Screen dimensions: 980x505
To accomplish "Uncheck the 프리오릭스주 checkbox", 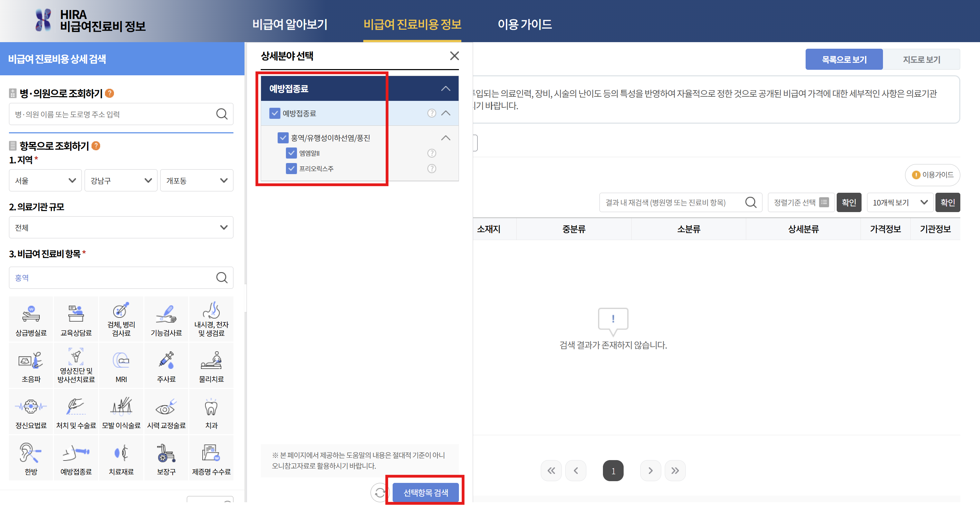I will (291, 169).
